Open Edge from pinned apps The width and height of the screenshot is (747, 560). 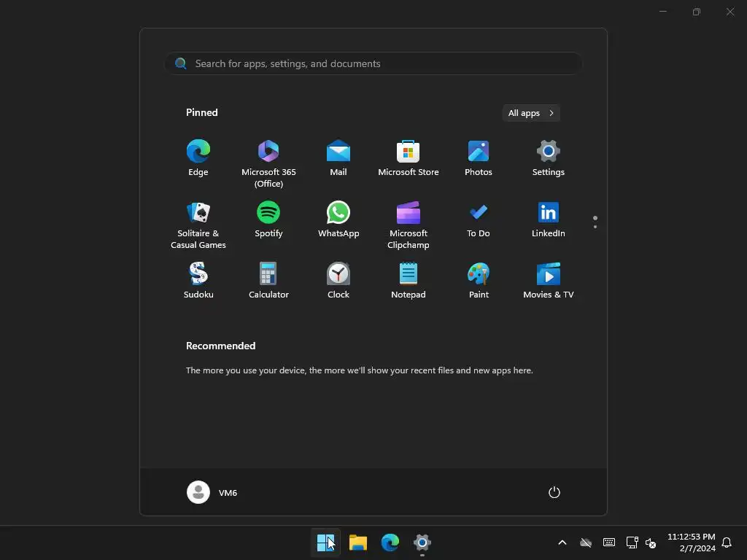click(x=198, y=158)
